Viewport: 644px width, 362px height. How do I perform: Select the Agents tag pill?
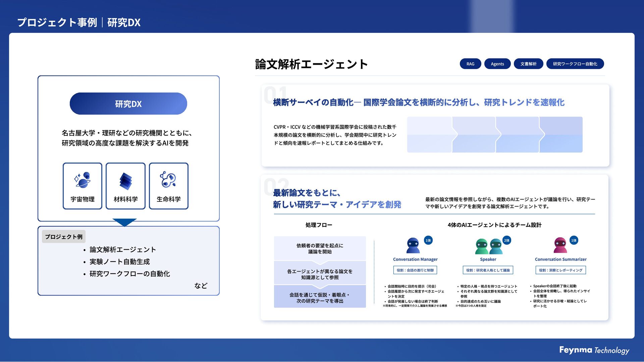pyautogui.click(x=497, y=64)
